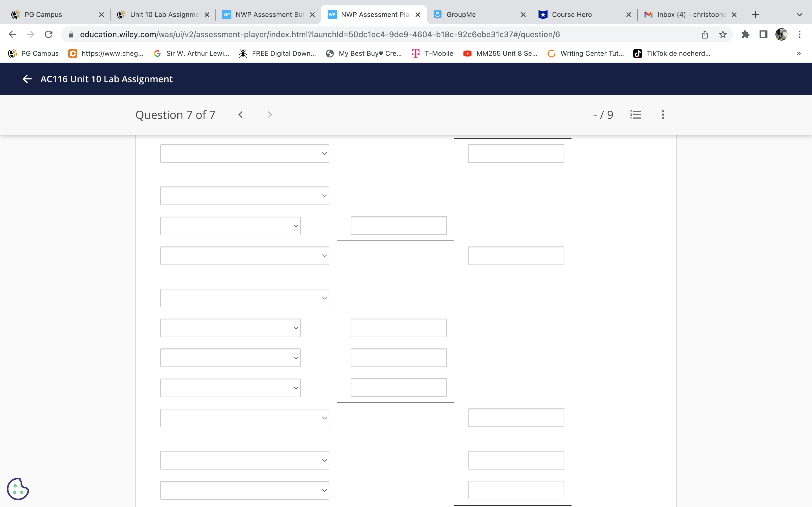
Task: Reload the page
Action: [49, 35]
